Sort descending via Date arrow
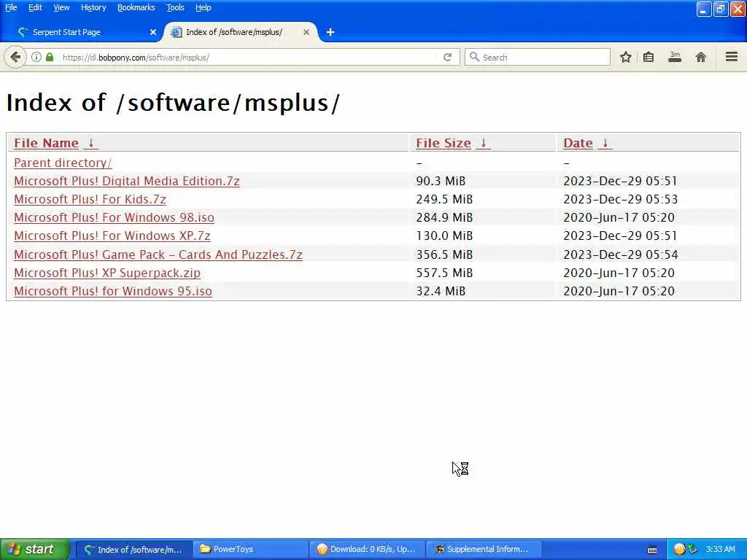Screen dimensions: 747x560 605,143
